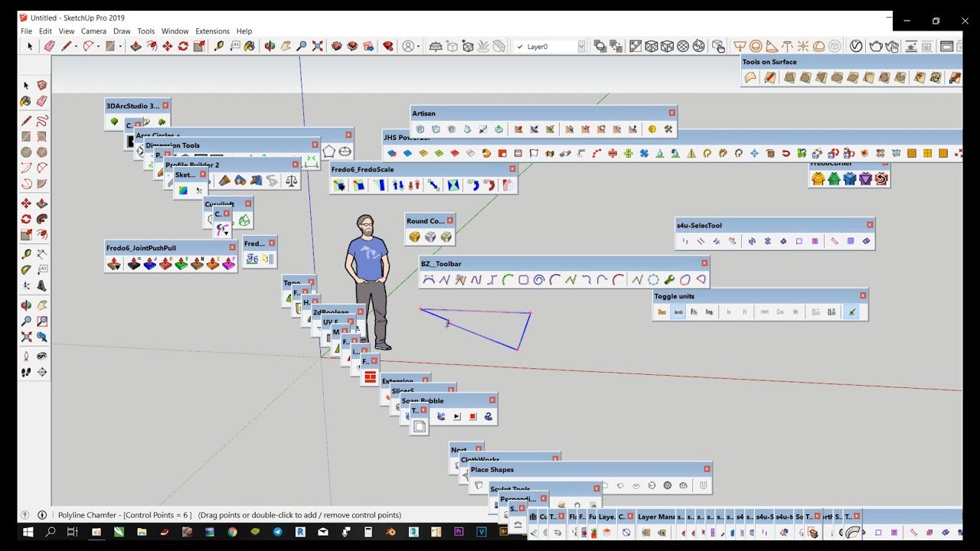980x551 pixels.
Task: Click the green arrow shirt icon in FredoCorner
Action: coord(834,179)
